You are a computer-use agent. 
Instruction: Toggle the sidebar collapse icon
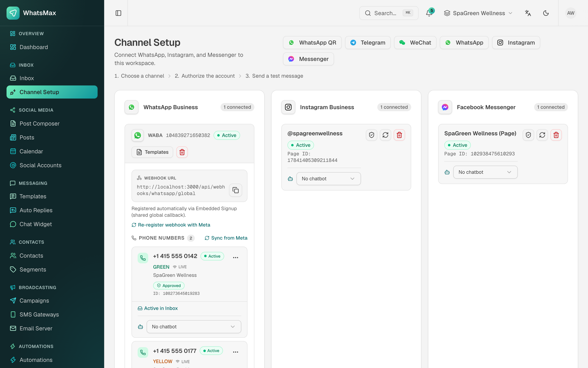[118, 13]
